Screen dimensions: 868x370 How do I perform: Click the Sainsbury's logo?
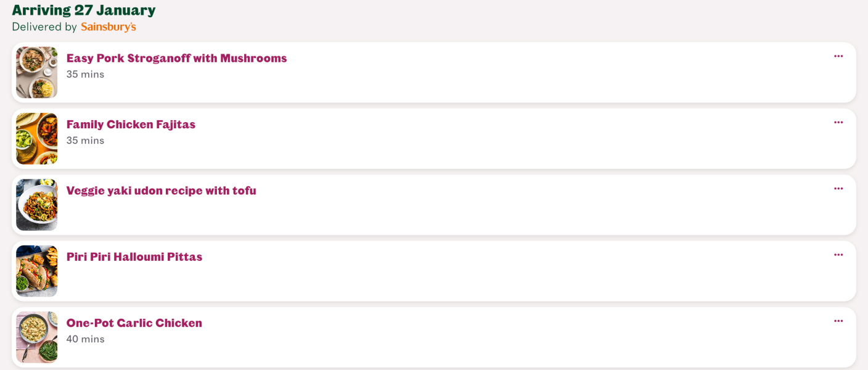point(108,27)
